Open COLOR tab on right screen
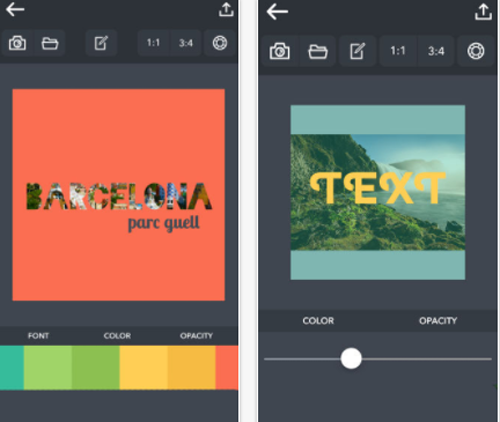 click(x=318, y=321)
